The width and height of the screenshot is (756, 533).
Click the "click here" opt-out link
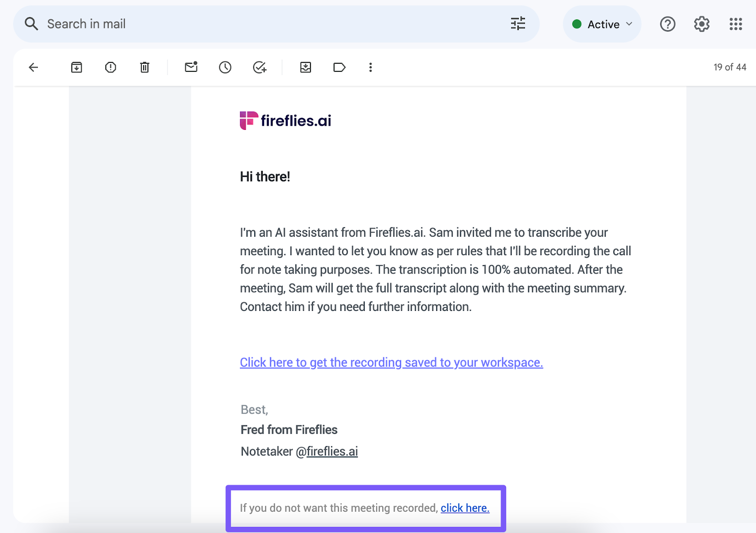(x=465, y=508)
